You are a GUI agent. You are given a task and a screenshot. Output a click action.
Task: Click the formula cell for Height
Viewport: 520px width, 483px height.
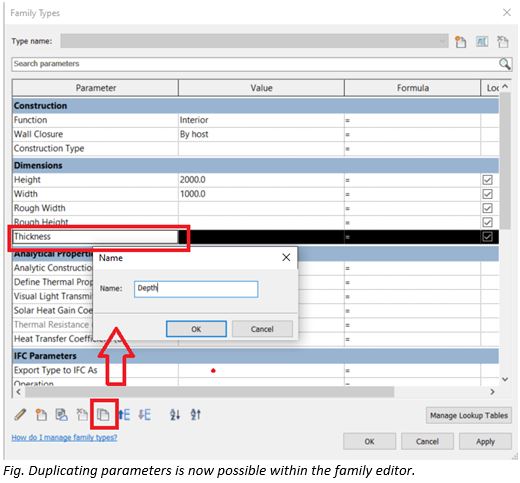[413, 180]
